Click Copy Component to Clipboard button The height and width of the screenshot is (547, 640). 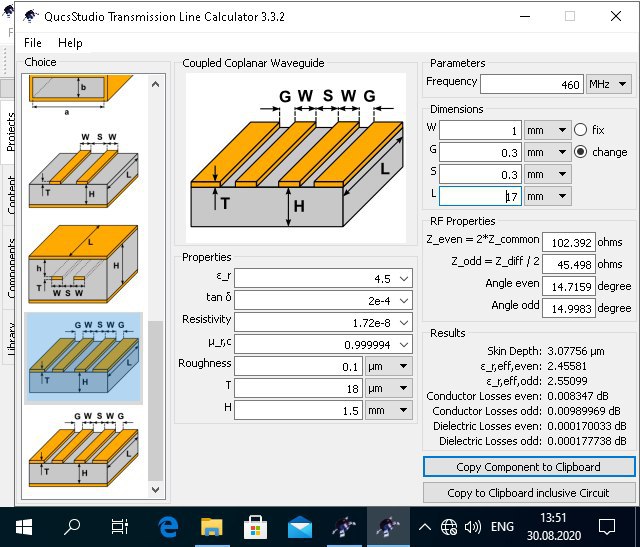529,467
